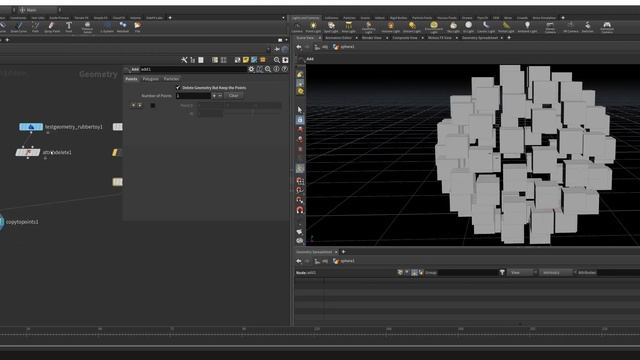Click network editor magnifier search icon
The width and height of the screenshot is (640, 360).
277,60
